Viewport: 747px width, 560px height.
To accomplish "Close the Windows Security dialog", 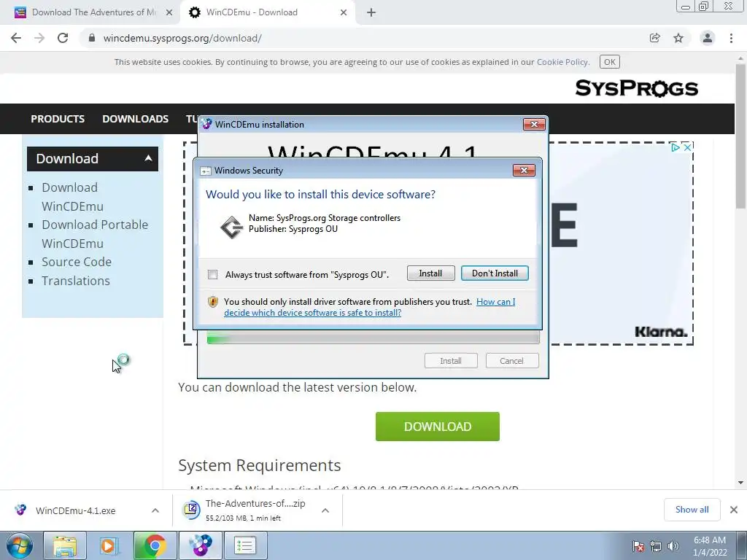I will [x=524, y=171].
